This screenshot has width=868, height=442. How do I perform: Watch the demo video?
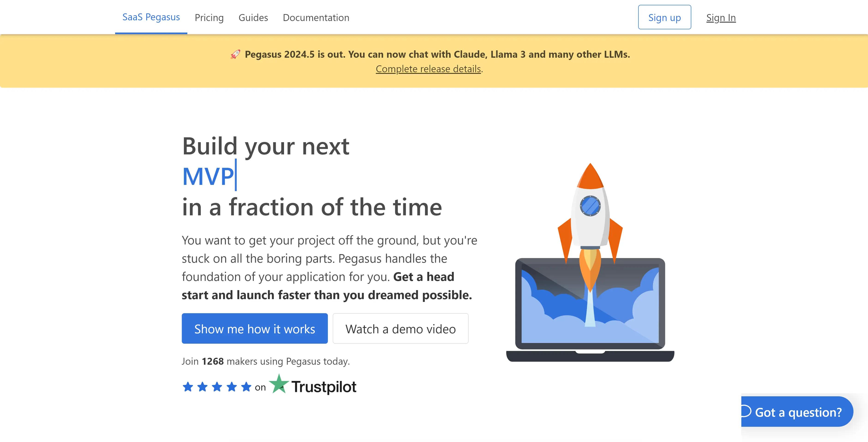(400, 328)
